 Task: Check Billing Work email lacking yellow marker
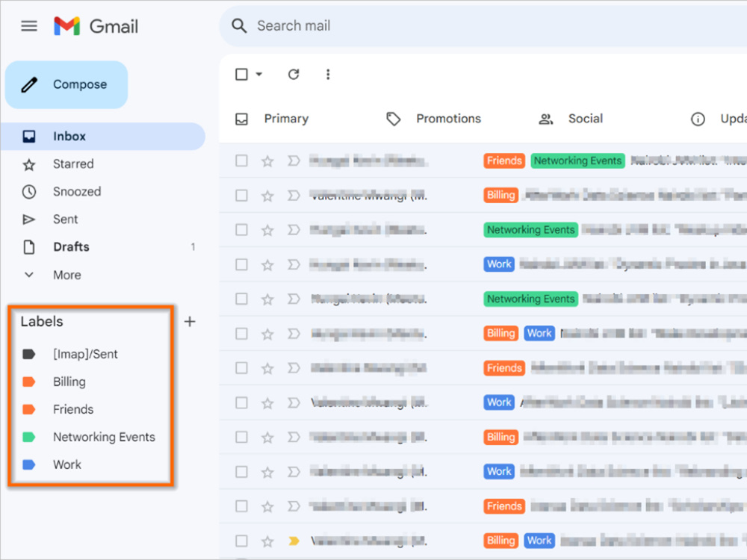[x=241, y=333]
